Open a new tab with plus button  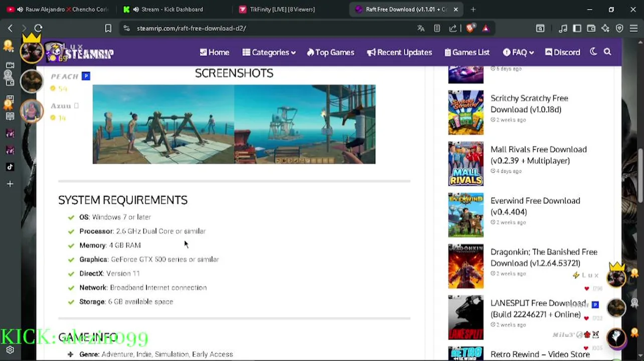coord(473,9)
